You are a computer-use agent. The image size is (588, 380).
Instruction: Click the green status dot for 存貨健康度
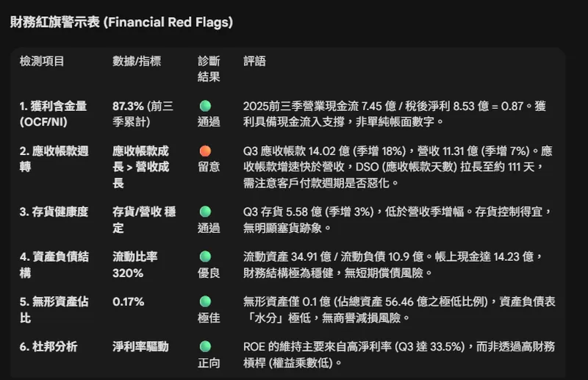(x=205, y=212)
